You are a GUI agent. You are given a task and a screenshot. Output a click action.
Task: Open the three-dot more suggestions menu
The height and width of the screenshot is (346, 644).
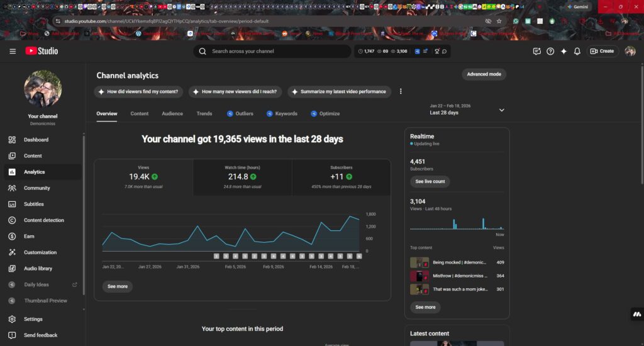pos(401,91)
